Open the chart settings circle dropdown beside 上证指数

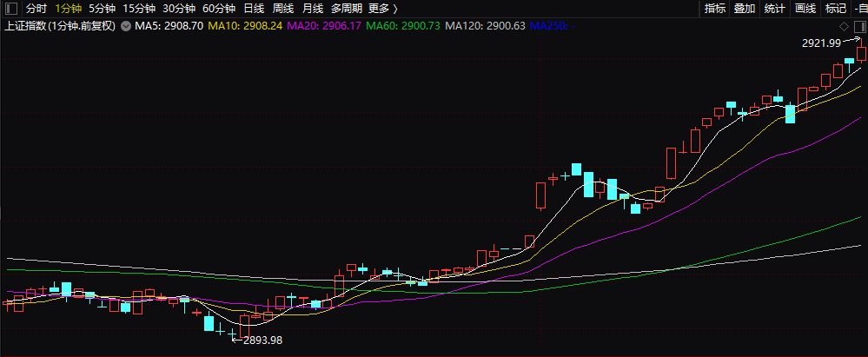pos(126,25)
